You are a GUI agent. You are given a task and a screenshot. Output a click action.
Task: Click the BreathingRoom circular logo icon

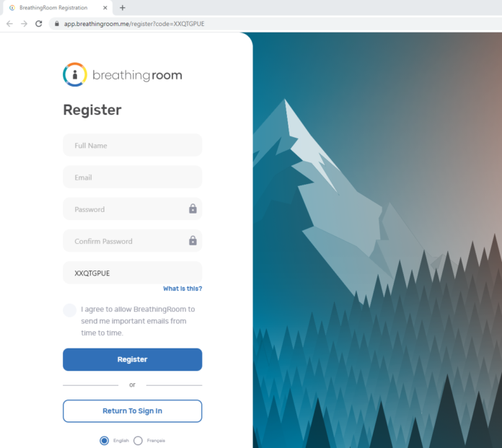(75, 74)
